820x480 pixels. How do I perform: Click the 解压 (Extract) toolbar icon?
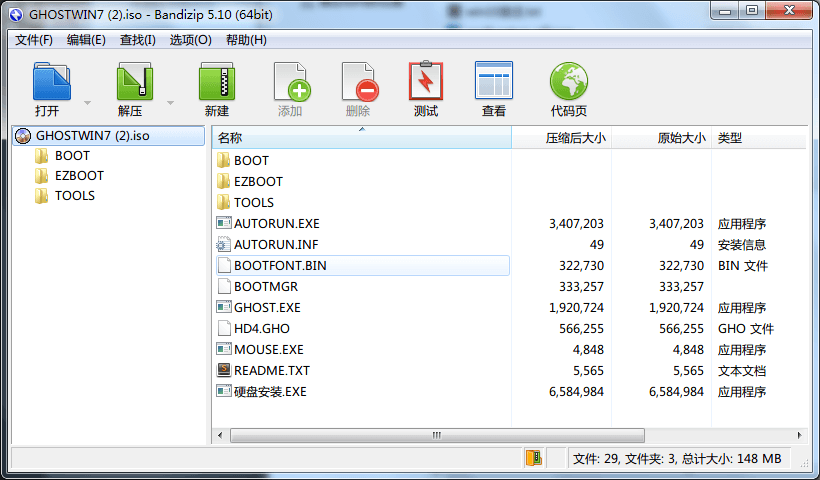coord(132,82)
